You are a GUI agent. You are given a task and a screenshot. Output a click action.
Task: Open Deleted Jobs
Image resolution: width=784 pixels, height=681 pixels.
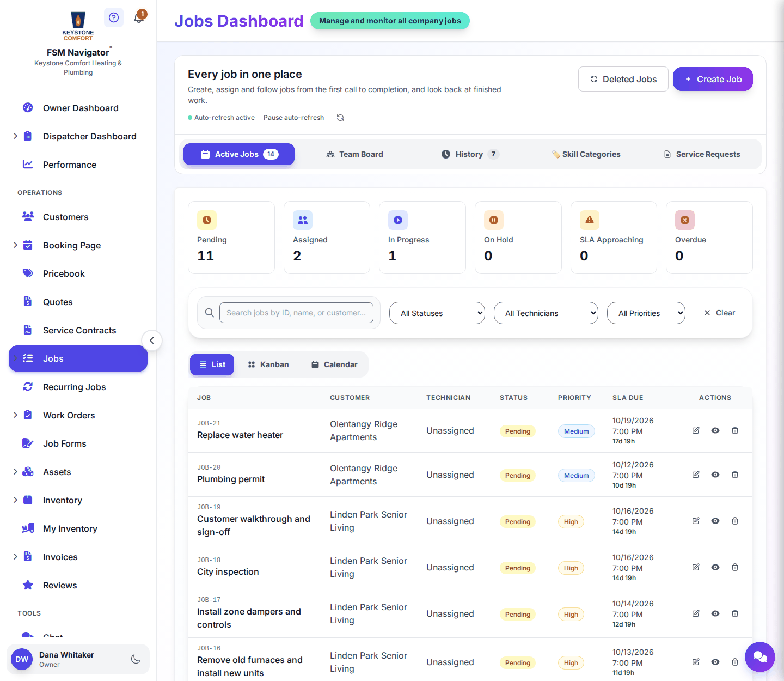click(623, 79)
